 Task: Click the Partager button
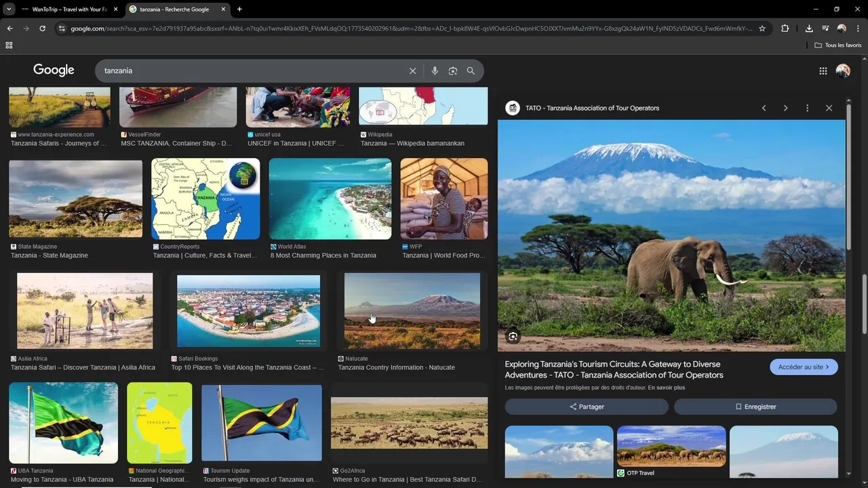coord(587,407)
